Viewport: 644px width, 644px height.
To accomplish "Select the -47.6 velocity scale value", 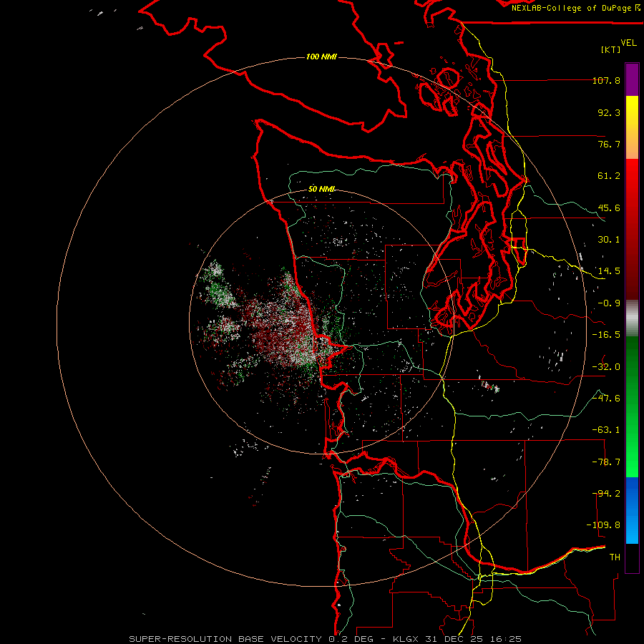I will click(606, 399).
